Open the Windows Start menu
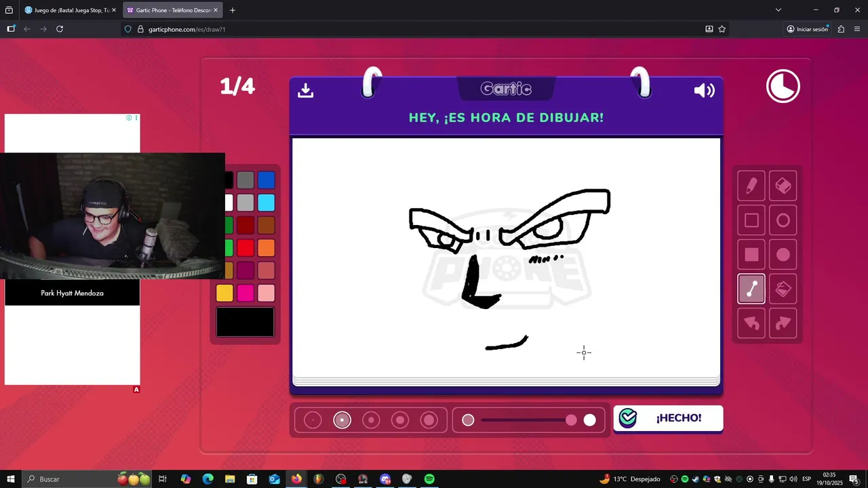 (11, 479)
